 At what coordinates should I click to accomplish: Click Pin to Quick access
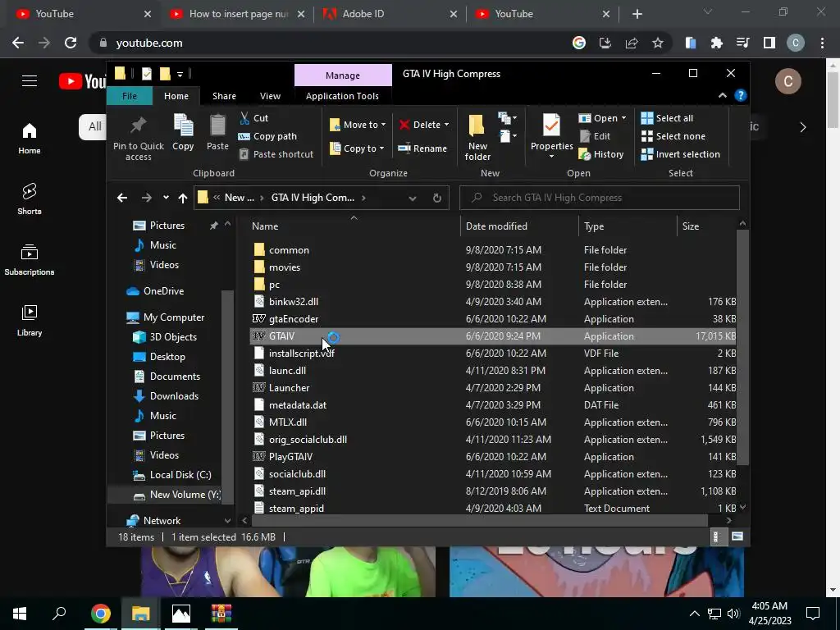coord(138,138)
